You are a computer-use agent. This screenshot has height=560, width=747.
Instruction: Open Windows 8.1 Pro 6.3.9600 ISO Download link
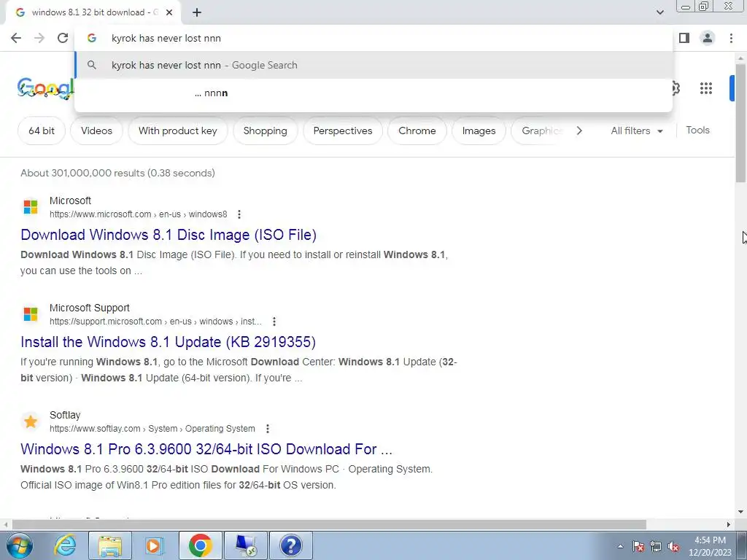pos(206,449)
